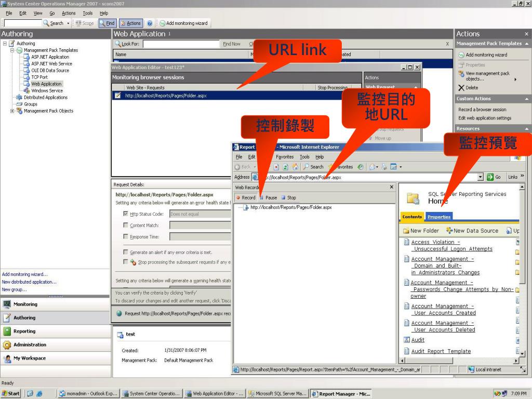Open the Monitoring workspace
Image resolution: width=532 pixels, height=399 pixels.
point(55,304)
